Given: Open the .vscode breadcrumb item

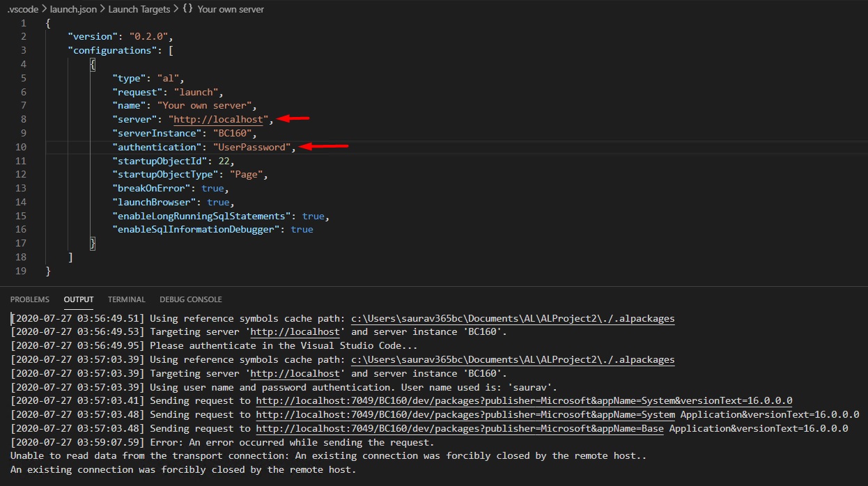Looking at the screenshot, I should click(x=23, y=9).
